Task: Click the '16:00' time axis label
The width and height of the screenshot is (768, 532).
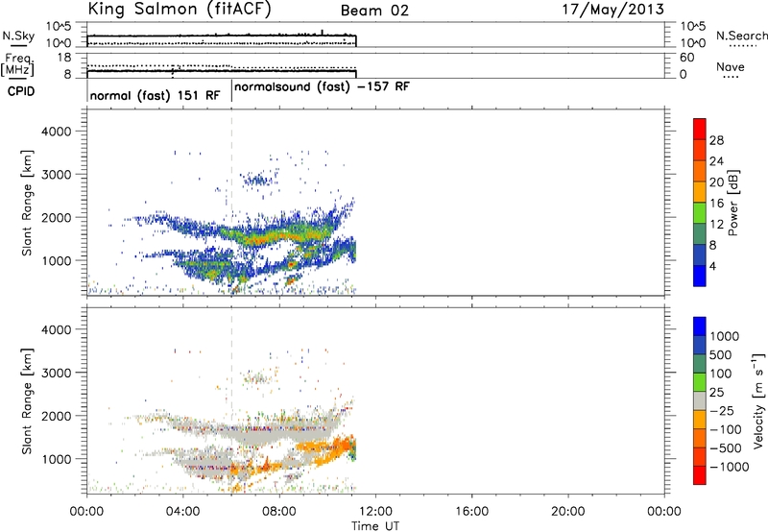Action: pos(471,512)
